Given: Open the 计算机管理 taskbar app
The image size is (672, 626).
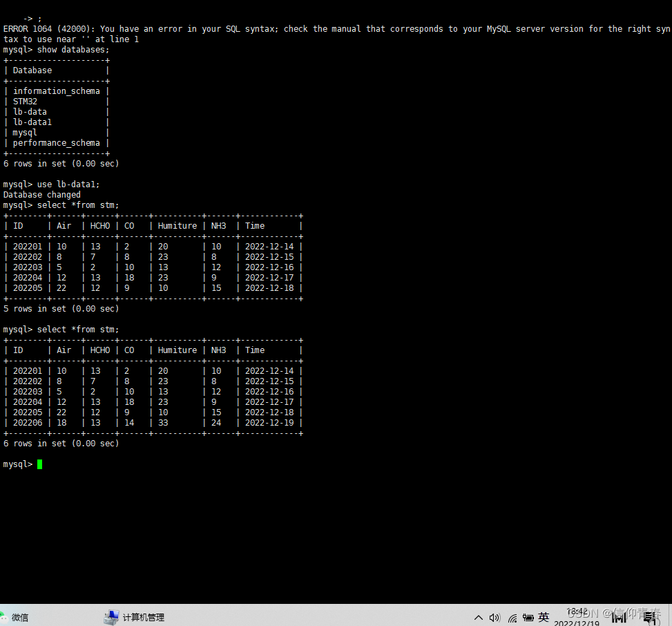Looking at the screenshot, I should click(x=134, y=618).
